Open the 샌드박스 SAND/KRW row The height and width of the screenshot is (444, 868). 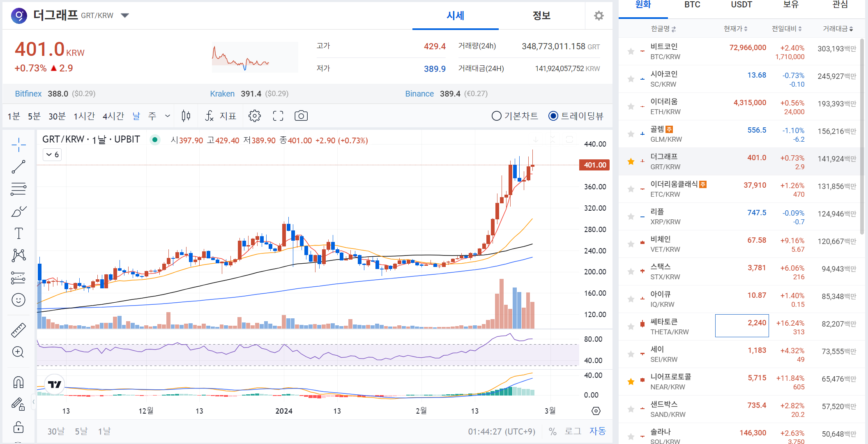[x=739, y=409]
